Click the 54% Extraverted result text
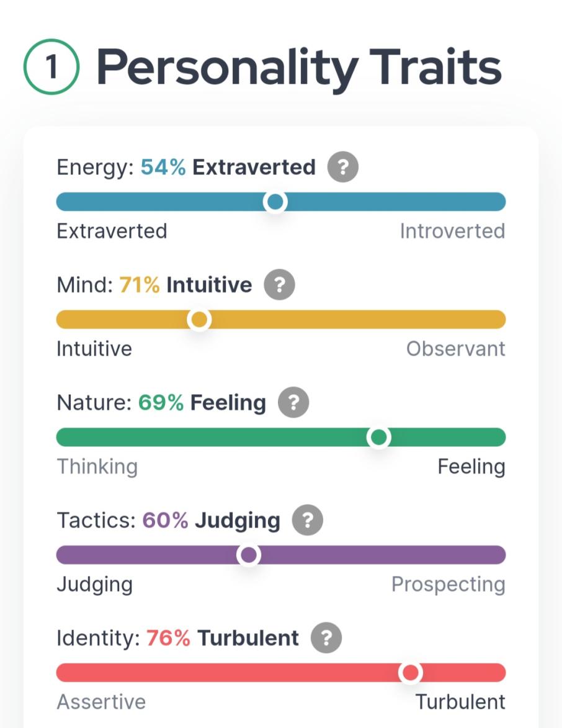562x728 pixels. tap(228, 168)
